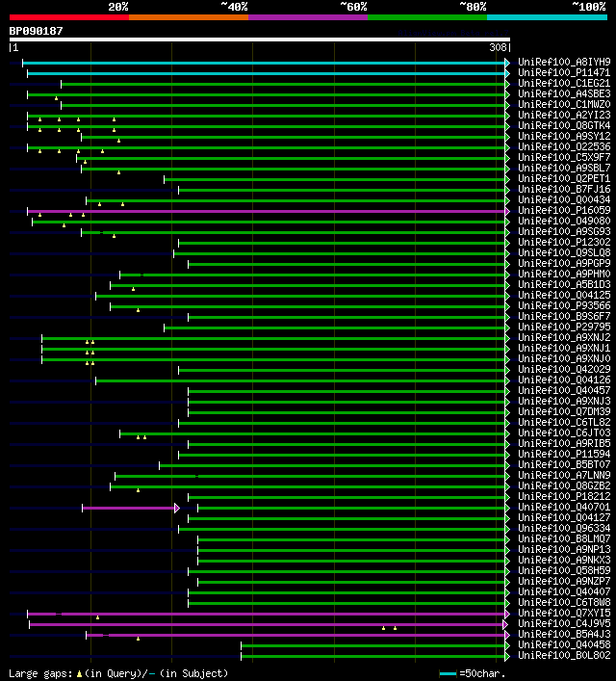Open hit UniRef100_Q9SLQ8
The image size is (616, 681).
[x=564, y=252]
